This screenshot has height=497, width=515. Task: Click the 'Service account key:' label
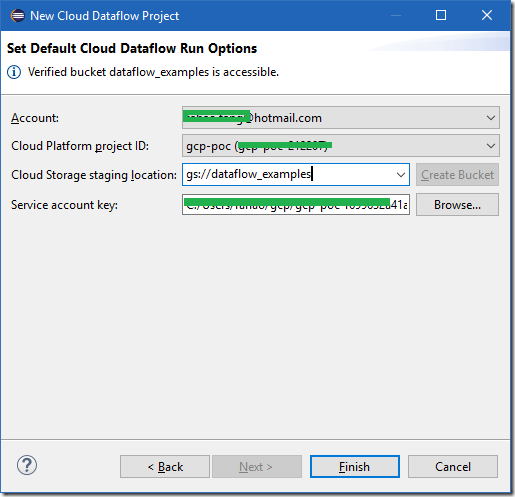pos(64,205)
